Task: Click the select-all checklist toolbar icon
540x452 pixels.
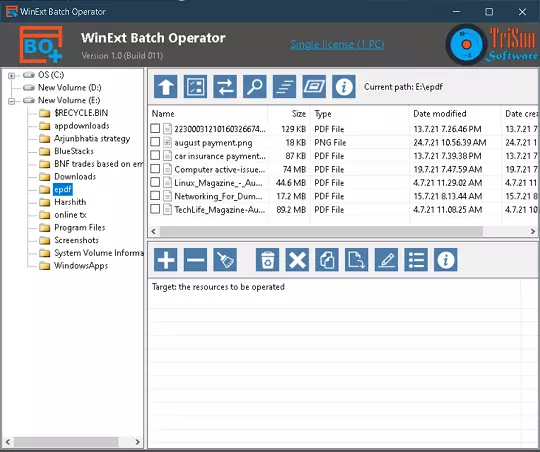Action: 195,86
